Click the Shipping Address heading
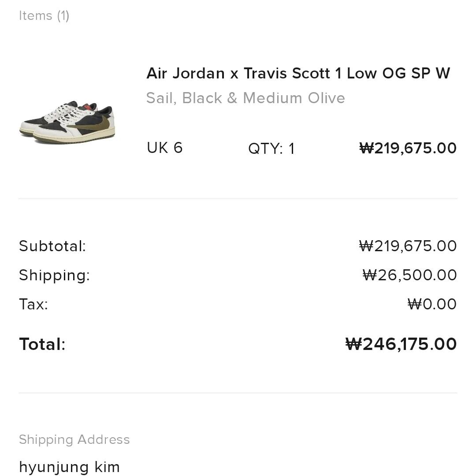Screen dimensions: 476x476 [x=74, y=439]
